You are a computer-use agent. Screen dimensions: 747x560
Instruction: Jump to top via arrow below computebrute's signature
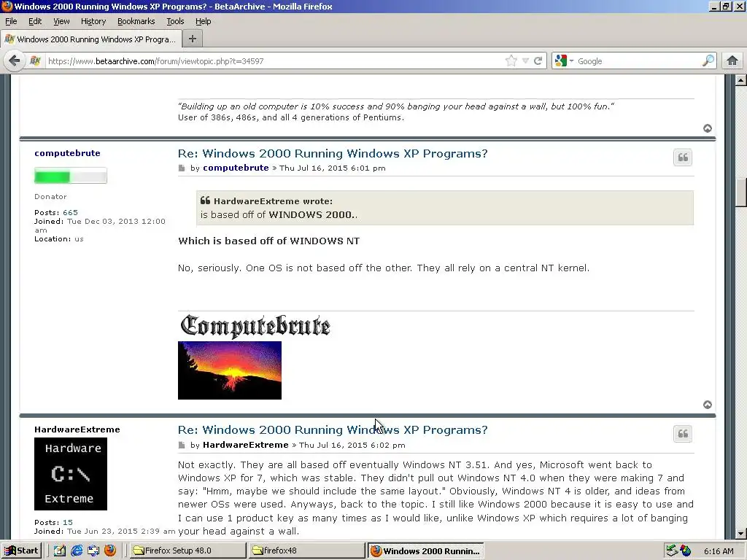click(x=708, y=404)
